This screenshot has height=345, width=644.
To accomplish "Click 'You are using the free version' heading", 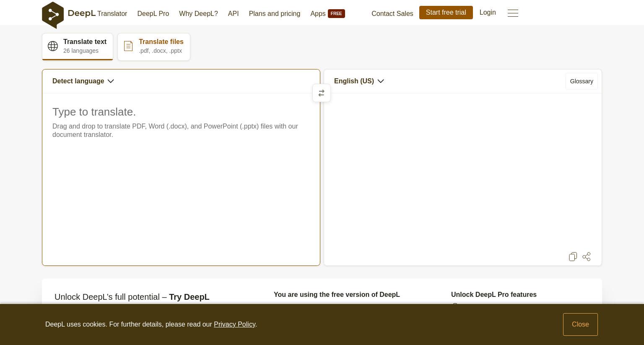I will pos(337,295).
